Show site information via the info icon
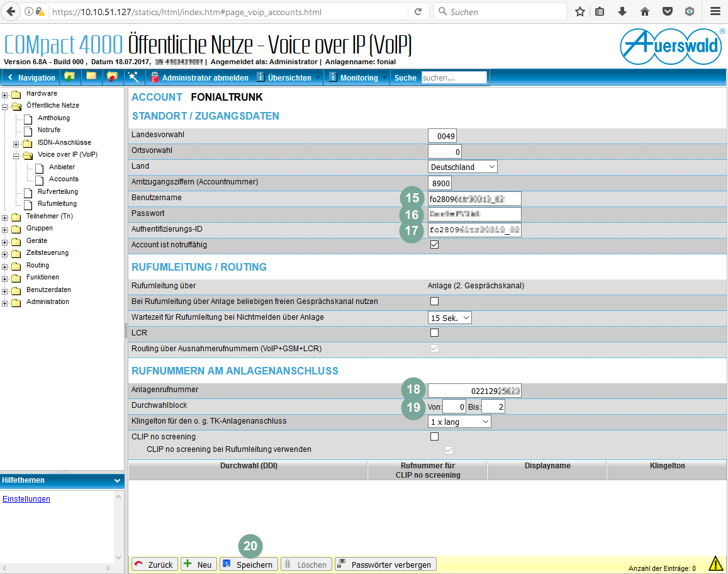The image size is (728, 574). pyautogui.click(x=29, y=11)
